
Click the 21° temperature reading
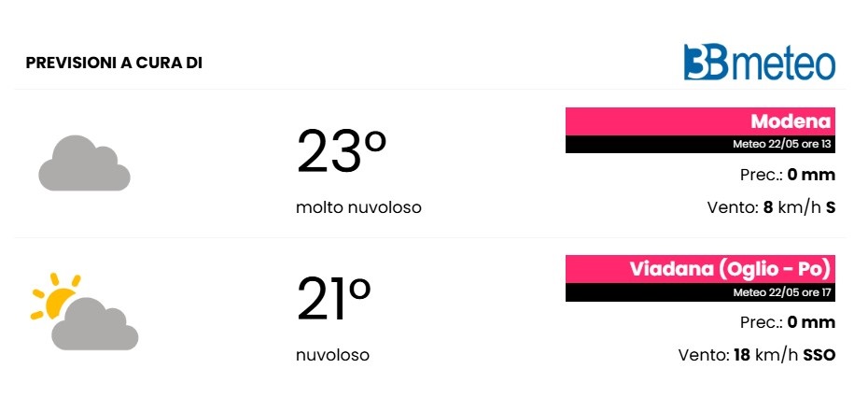[x=333, y=300]
